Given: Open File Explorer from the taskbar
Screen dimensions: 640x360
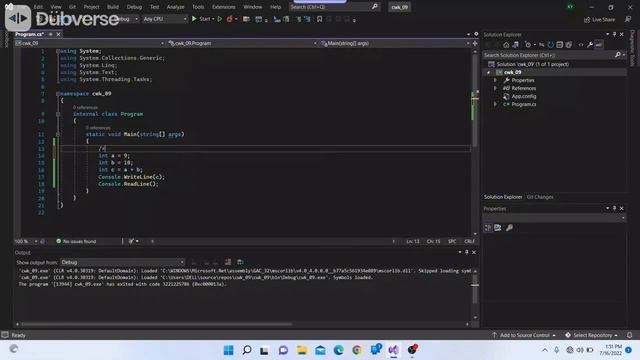Looking at the screenshot, I should coord(302,350).
